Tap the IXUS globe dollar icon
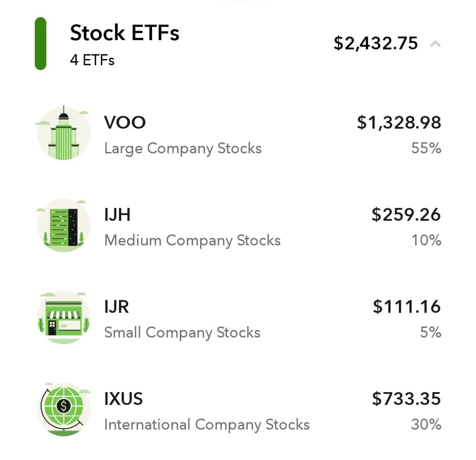 (63, 409)
